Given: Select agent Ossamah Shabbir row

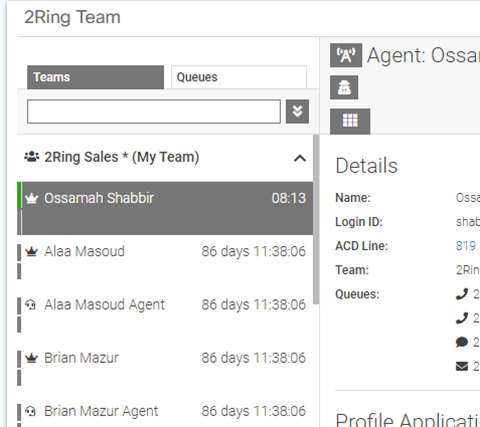Looking at the screenshot, I should click(165, 208).
